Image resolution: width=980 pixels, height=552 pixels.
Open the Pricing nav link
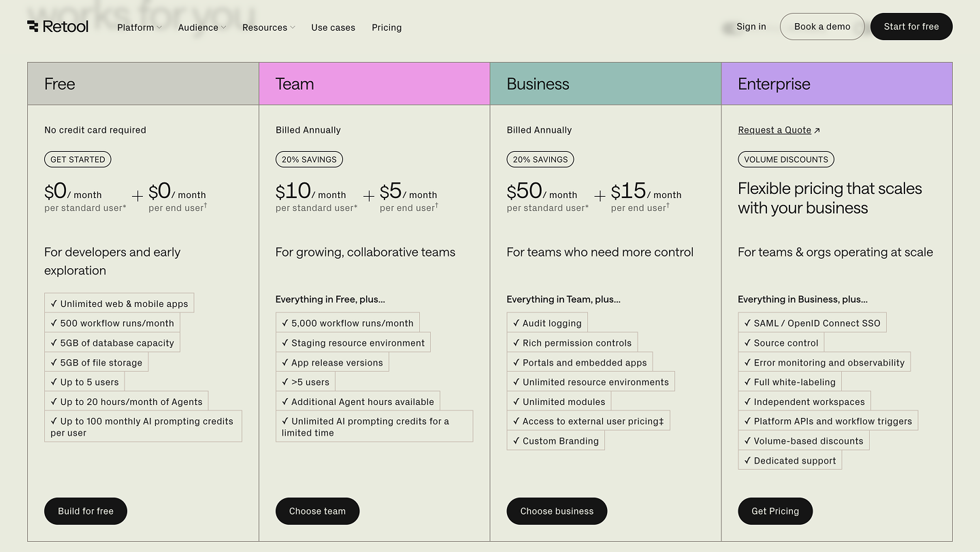387,27
